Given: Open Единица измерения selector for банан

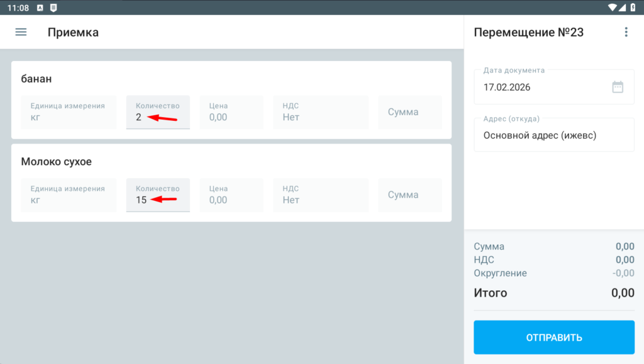Looking at the screenshot, I should point(69,112).
